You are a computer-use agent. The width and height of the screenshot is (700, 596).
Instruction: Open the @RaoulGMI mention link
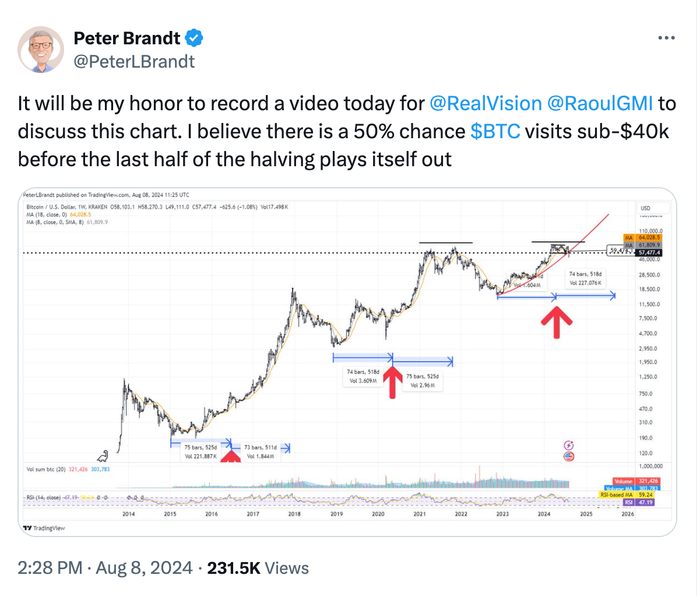click(600, 103)
